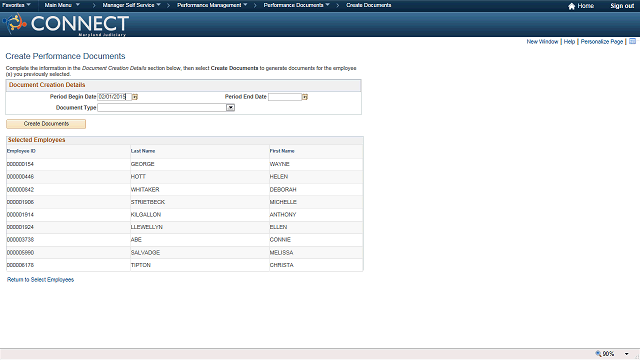This screenshot has height=360, width=640.
Task: Select last name WHITAKER
Action: [x=145, y=190]
